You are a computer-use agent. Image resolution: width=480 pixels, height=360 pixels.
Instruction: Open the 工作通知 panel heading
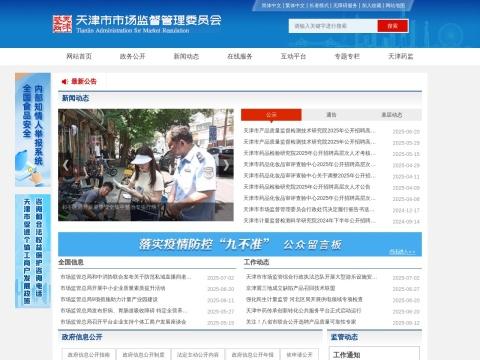[x=347, y=355]
